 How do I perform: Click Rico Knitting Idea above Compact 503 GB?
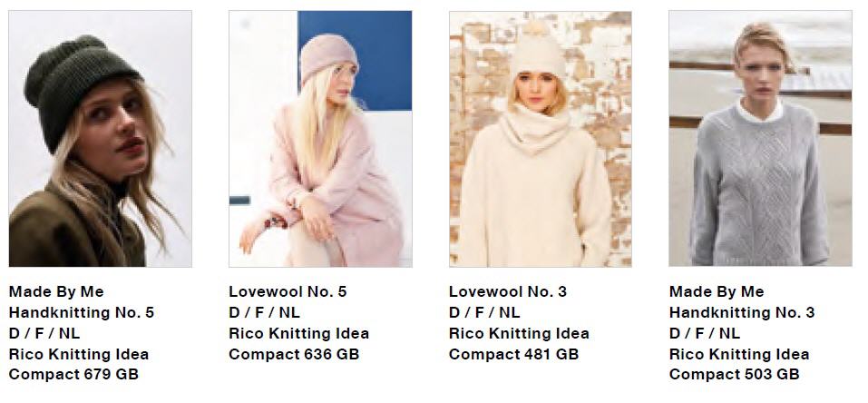click(739, 354)
